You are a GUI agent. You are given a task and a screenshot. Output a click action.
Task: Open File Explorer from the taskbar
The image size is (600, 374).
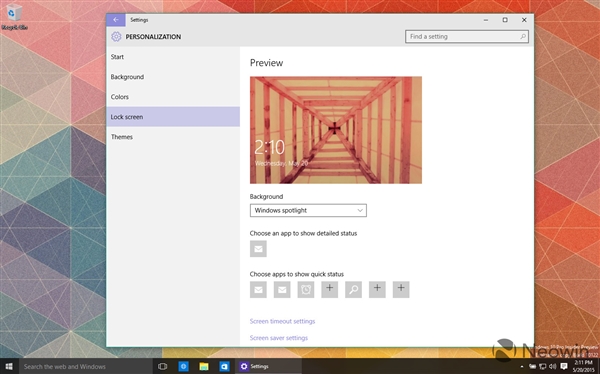[x=204, y=366]
